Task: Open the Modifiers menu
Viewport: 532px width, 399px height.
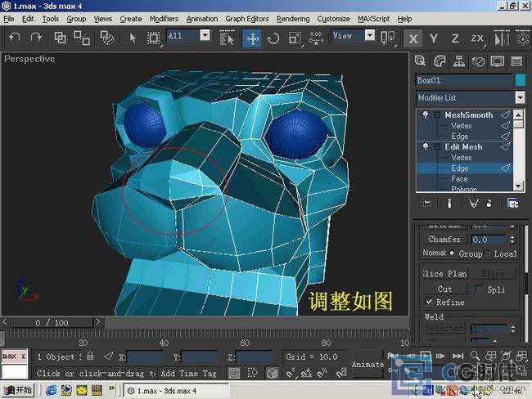Action: point(164,19)
